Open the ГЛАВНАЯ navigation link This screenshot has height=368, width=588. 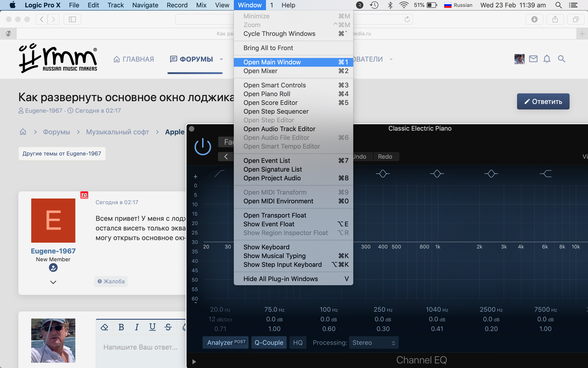tap(134, 59)
